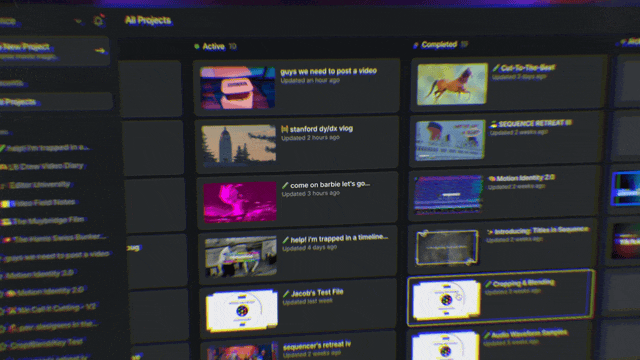The height and width of the screenshot is (360, 640).
Task: Click the emoji icon beside 'SEQUENCE RETREAT III'
Action: pos(493,124)
